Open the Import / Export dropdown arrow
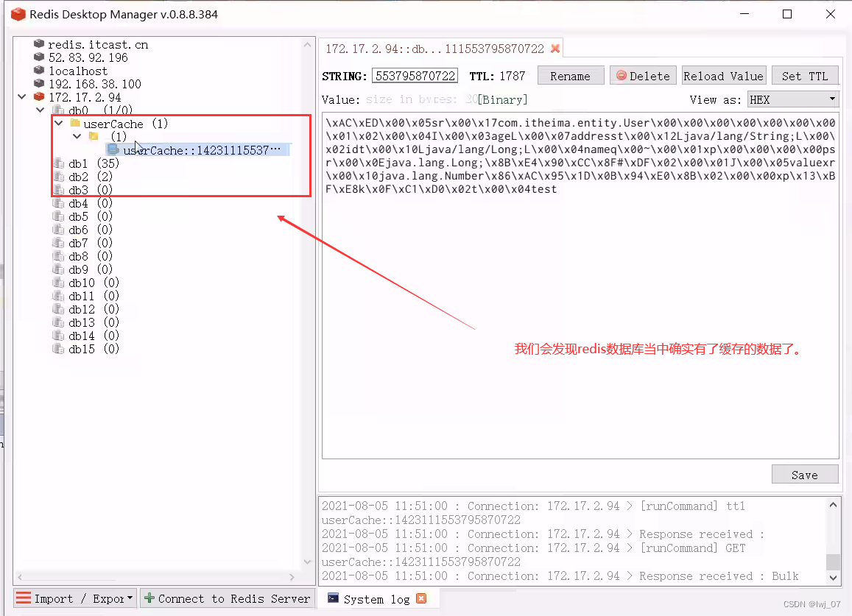The width and height of the screenshot is (852, 616). point(130,598)
